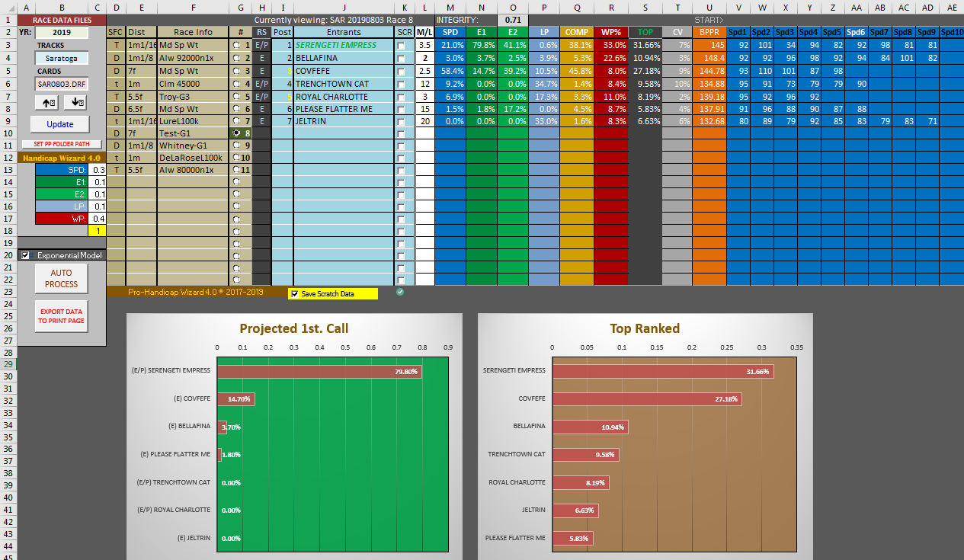Select race 3 radio button
Screen dimensions: 964x560
point(237,71)
